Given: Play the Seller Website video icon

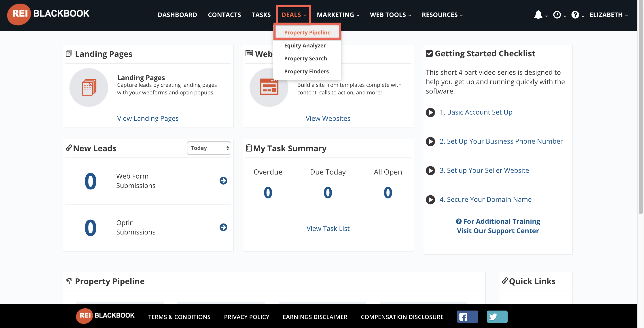Looking at the screenshot, I should pos(430,171).
